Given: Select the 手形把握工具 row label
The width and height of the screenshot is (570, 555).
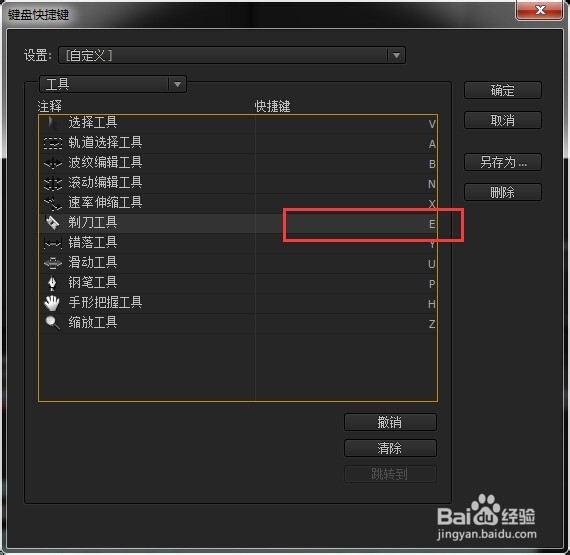Looking at the screenshot, I should pos(105,302).
